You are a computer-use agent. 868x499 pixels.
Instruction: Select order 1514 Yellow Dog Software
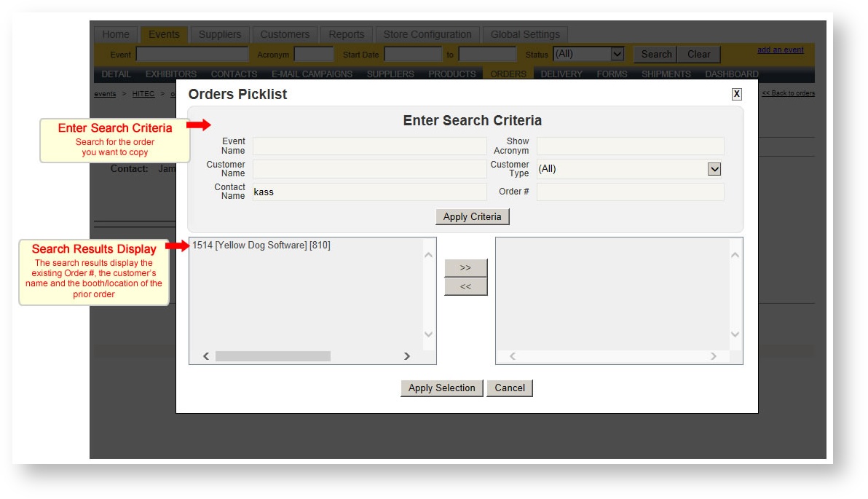click(x=261, y=245)
